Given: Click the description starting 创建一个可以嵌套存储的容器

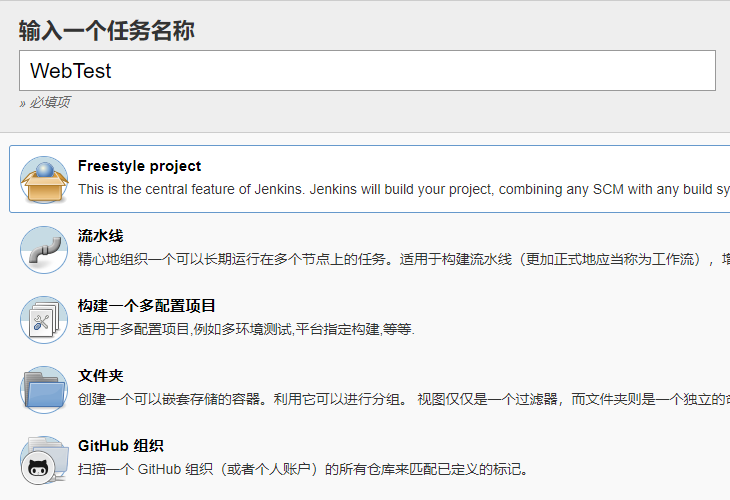Looking at the screenshot, I should click(x=404, y=399).
